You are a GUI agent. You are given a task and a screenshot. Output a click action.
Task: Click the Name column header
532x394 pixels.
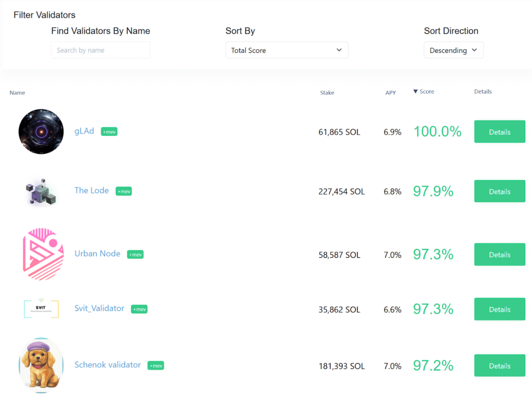[x=17, y=93]
